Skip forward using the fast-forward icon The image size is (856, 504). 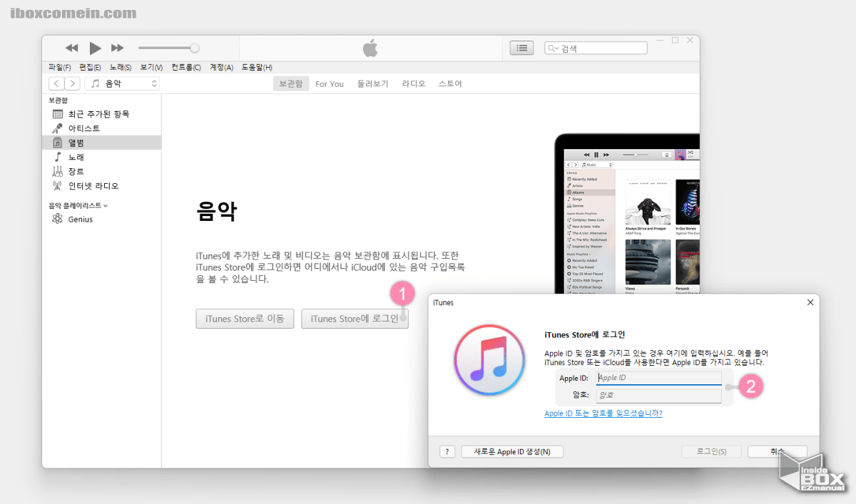117,48
